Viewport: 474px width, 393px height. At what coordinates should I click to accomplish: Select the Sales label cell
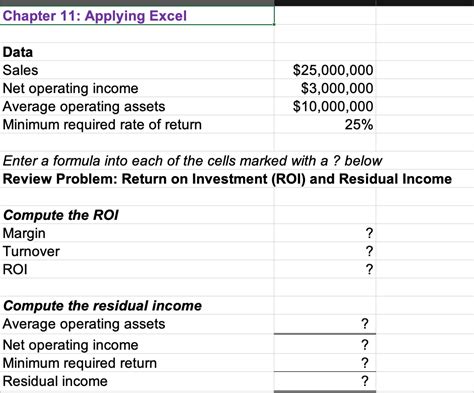click(137, 70)
